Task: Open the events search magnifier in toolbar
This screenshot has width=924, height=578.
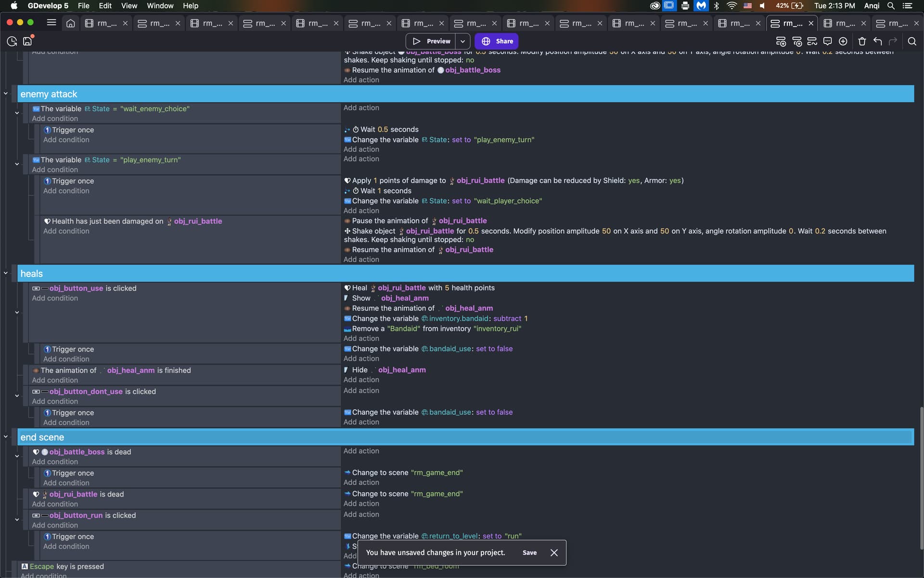Action: [912, 41]
